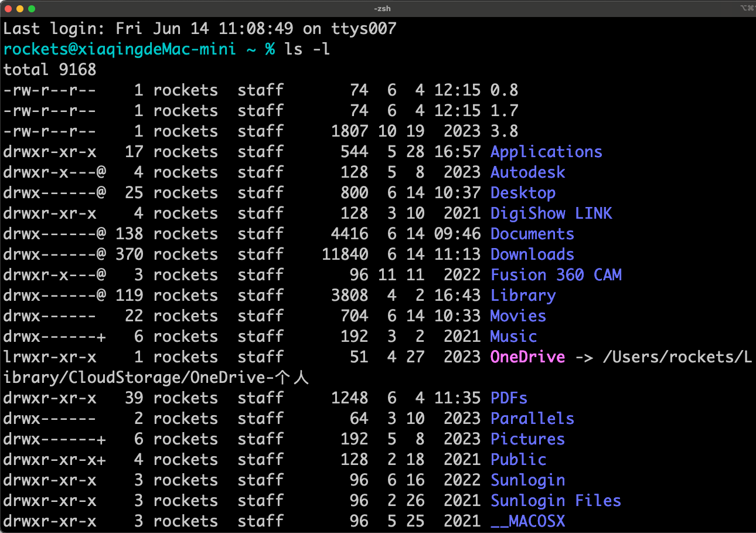
Task: Click file name 0.8
Action: (x=505, y=90)
